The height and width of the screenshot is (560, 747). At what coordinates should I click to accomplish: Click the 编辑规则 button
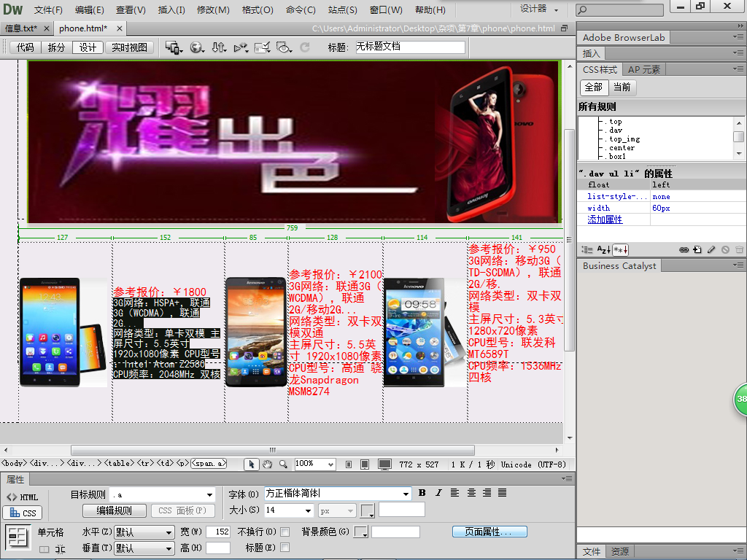coord(115,510)
